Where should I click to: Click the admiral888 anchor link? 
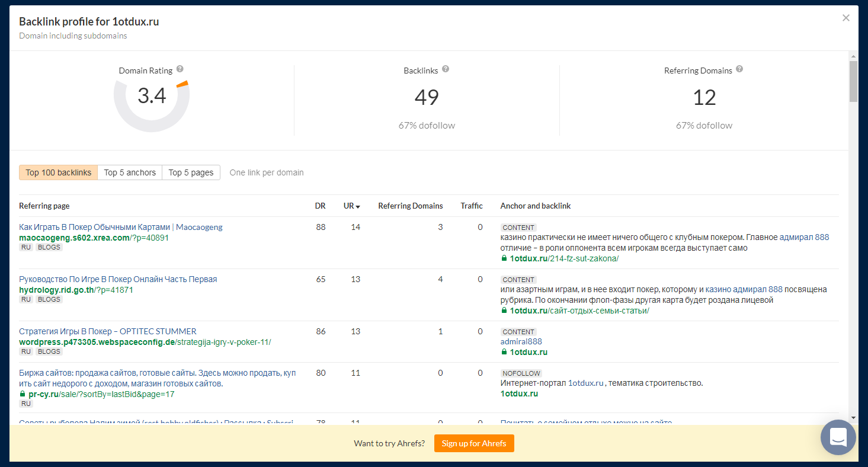pos(521,341)
